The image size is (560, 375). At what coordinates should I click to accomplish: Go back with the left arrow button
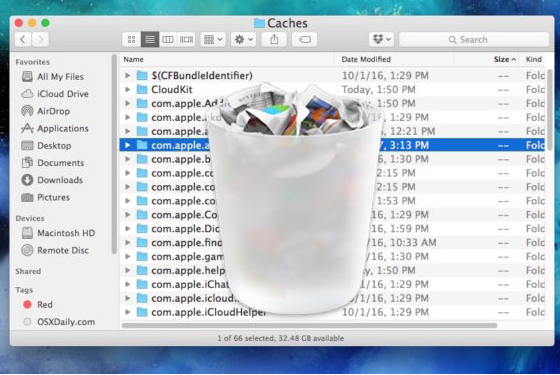point(23,39)
